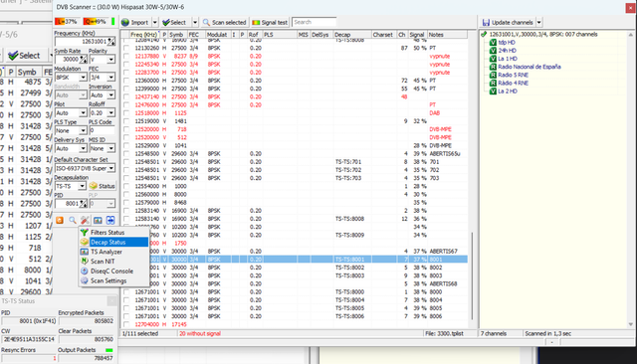Click the video icon of La 1 HD
Viewport: 637px width, 364px height.
click(x=493, y=59)
